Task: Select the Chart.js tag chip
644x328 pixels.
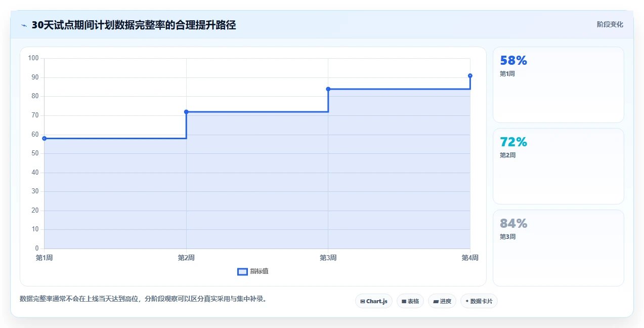Action: (x=373, y=301)
